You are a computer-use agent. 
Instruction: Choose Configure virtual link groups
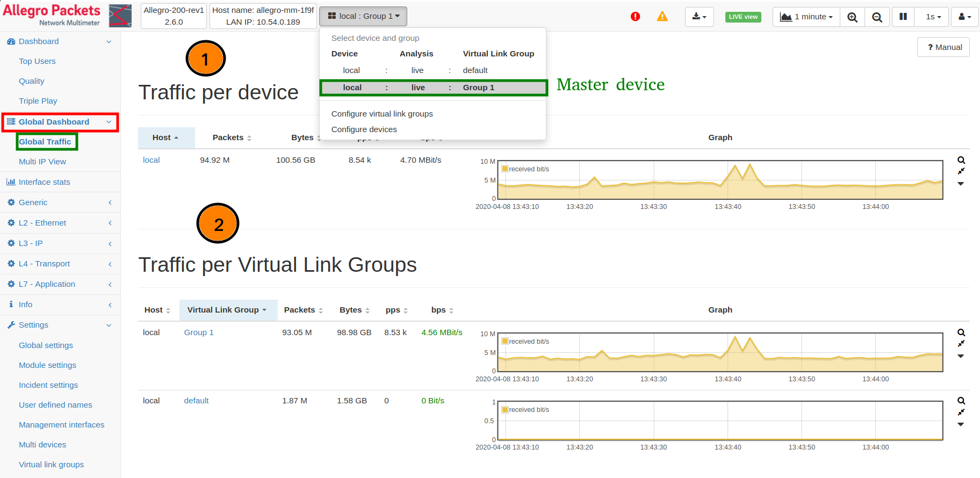pyautogui.click(x=382, y=114)
